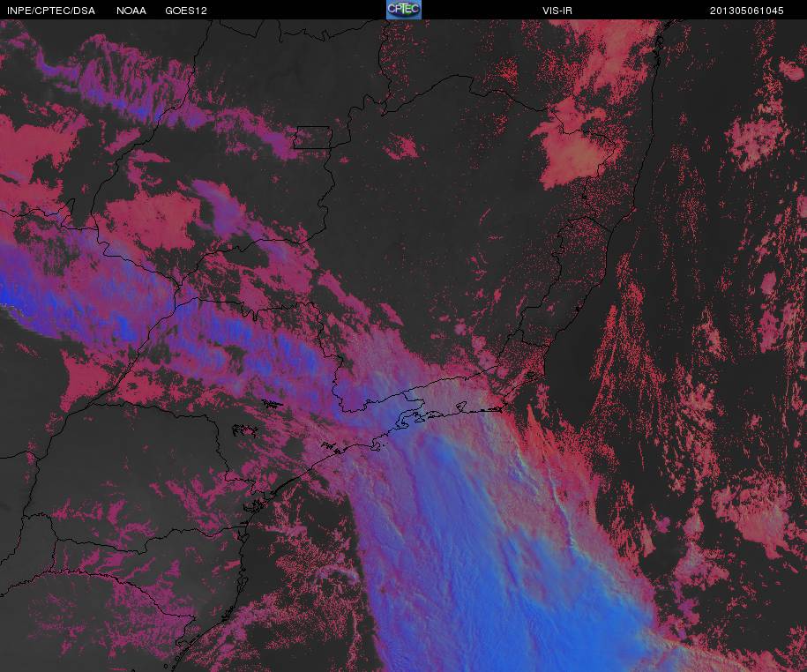Screen dimensions: 807x672
Task: Click the VIS-IR channel label
Action: click(557, 11)
